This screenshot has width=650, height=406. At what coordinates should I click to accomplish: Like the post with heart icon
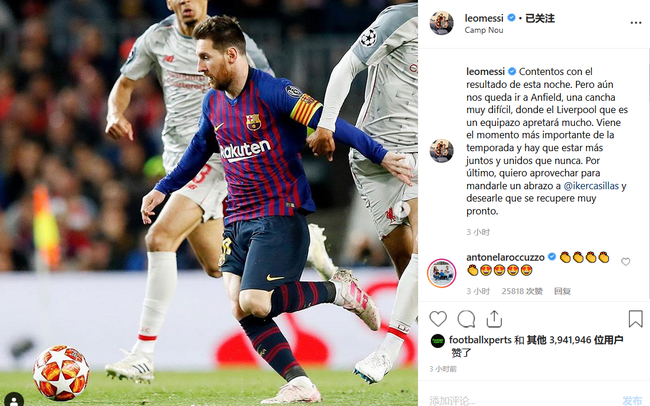[438, 319]
